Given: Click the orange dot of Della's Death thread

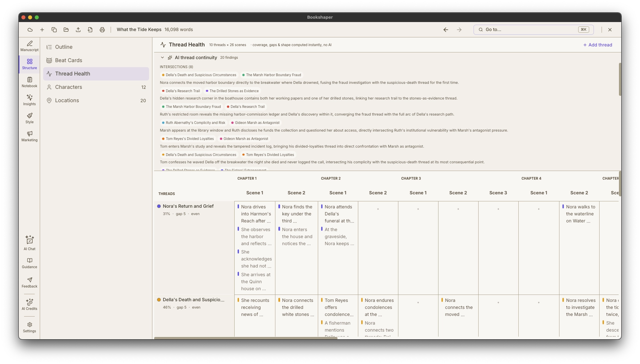Looking at the screenshot, I should point(159,300).
